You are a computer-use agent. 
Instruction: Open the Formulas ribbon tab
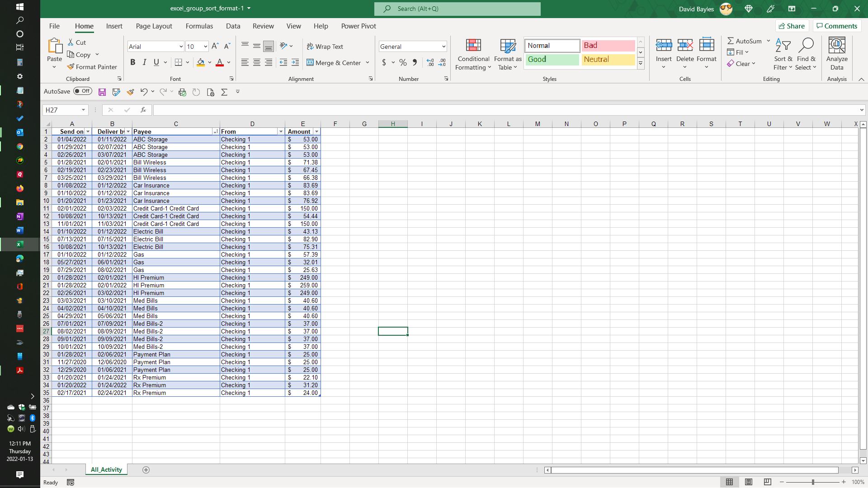pos(199,26)
